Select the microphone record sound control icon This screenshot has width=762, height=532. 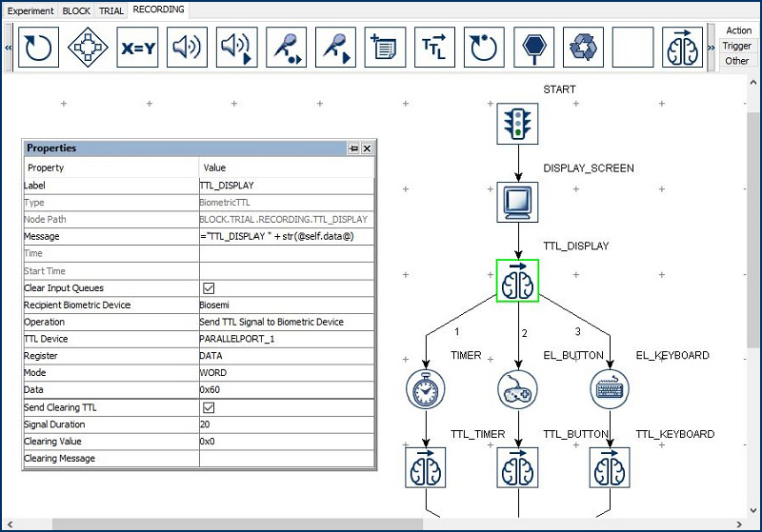click(x=287, y=47)
